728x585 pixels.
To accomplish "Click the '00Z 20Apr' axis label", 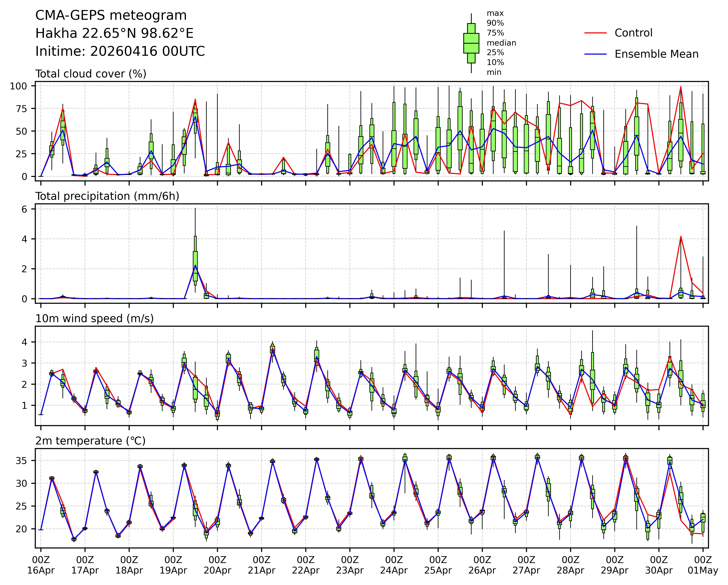I will (217, 565).
